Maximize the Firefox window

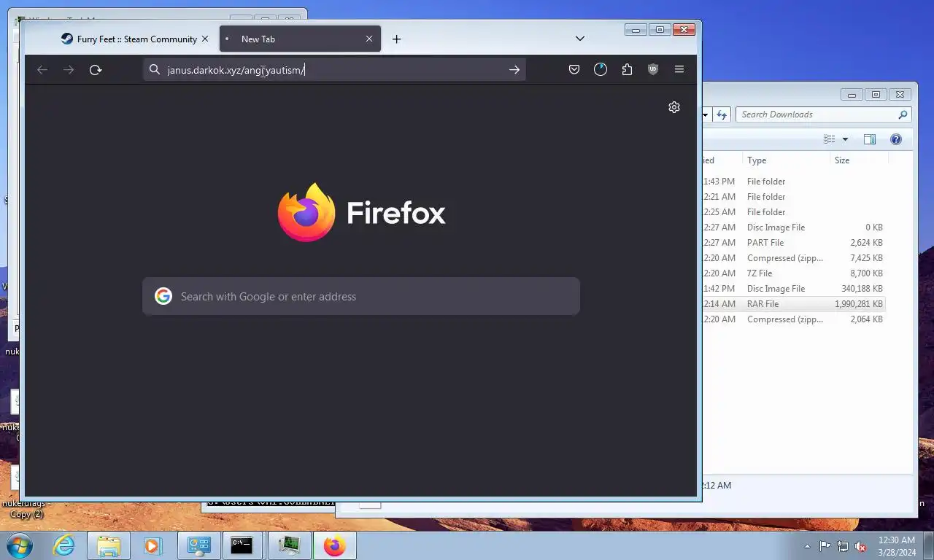coord(660,30)
